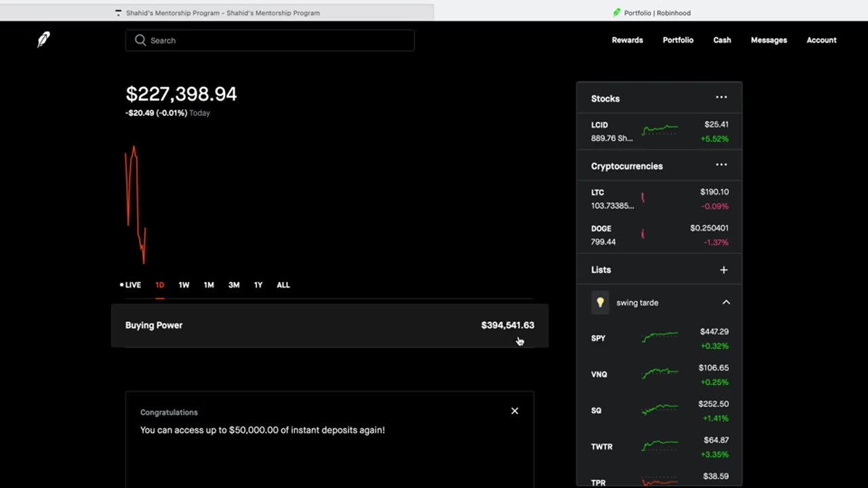
Task: Click the LCID mini sparkline chart
Action: pos(660,129)
